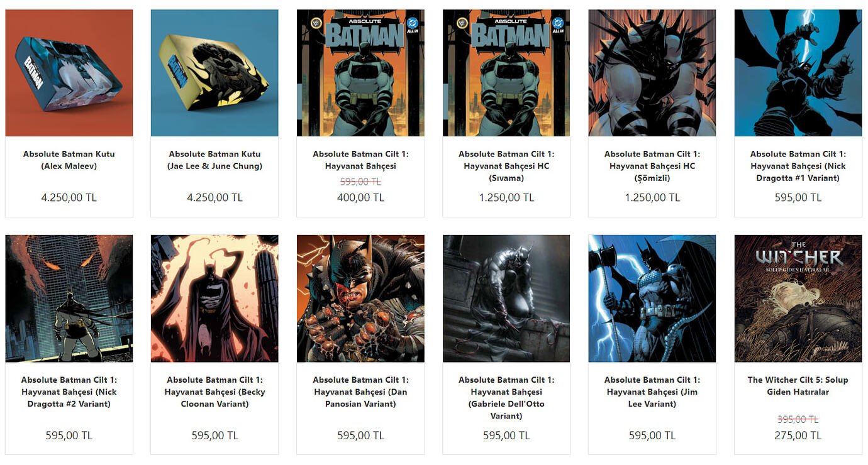View the Nick Dragotta #1 Variant cover
Viewport: 868px width, 465px height.
[x=798, y=73]
